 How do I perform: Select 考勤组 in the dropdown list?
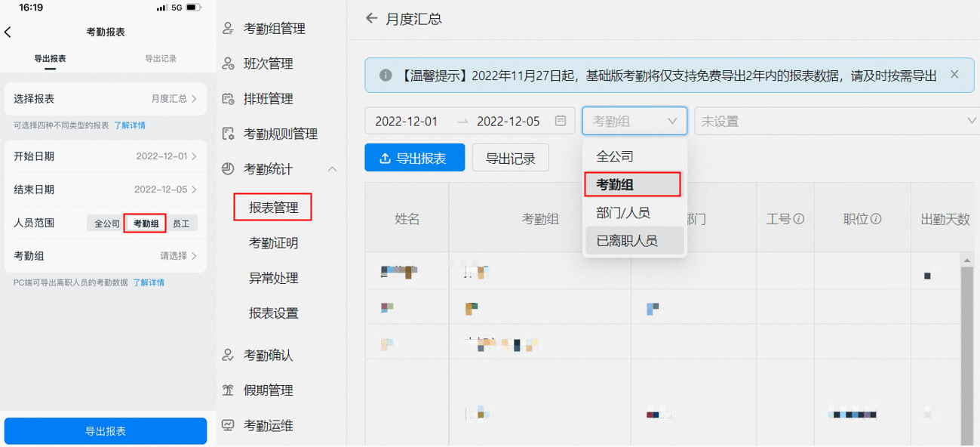pyautogui.click(x=633, y=184)
